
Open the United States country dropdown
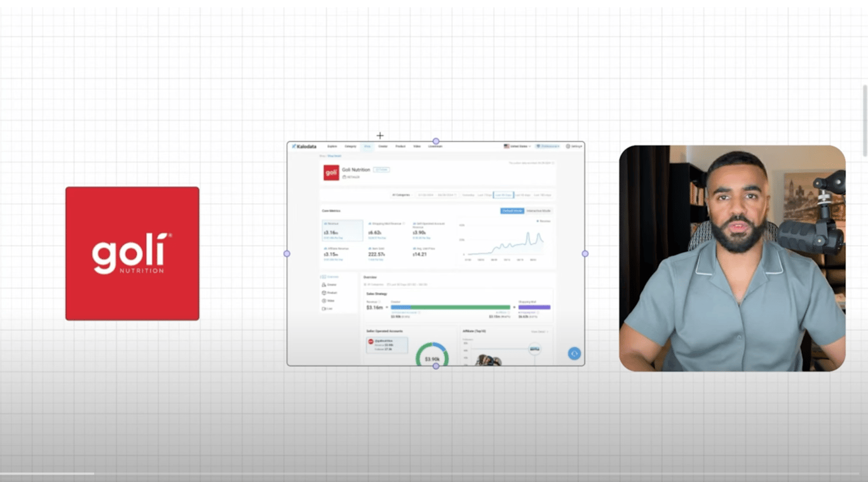click(517, 146)
